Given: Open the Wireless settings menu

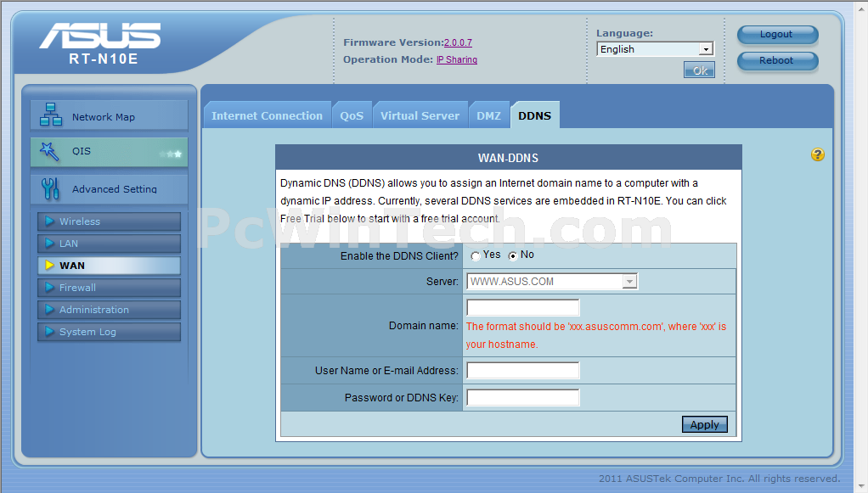Looking at the screenshot, I should coord(109,221).
